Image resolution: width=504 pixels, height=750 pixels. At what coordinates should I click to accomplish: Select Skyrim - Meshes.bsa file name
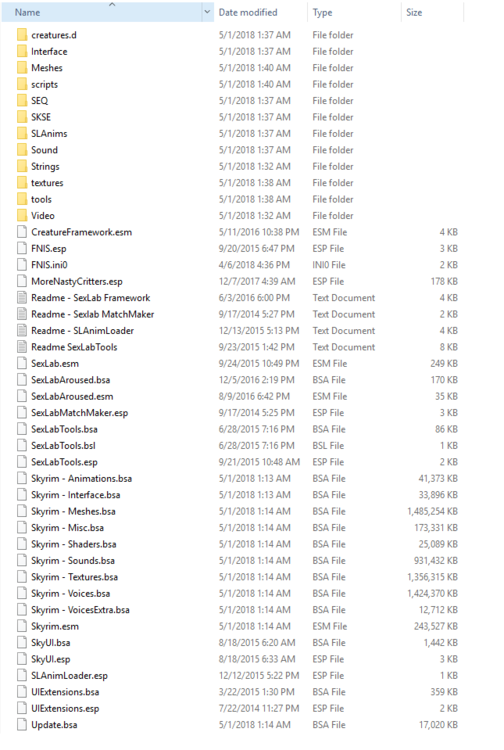pos(73,511)
